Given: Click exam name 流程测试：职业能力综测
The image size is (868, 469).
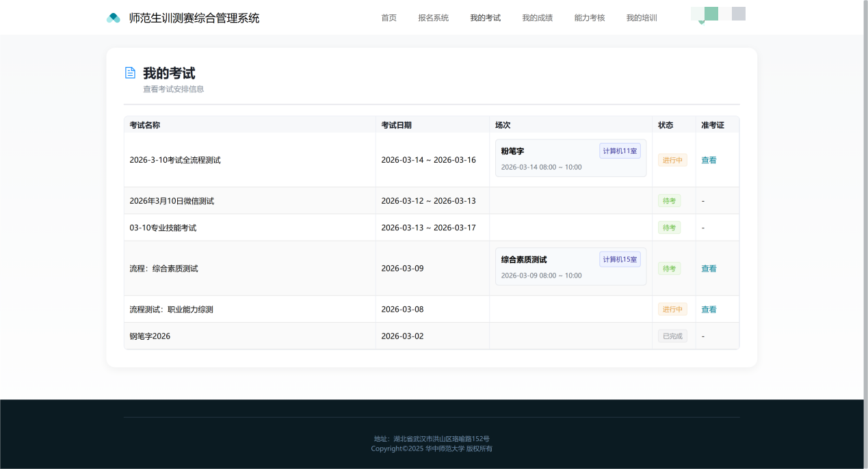Looking at the screenshot, I should click(171, 309).
